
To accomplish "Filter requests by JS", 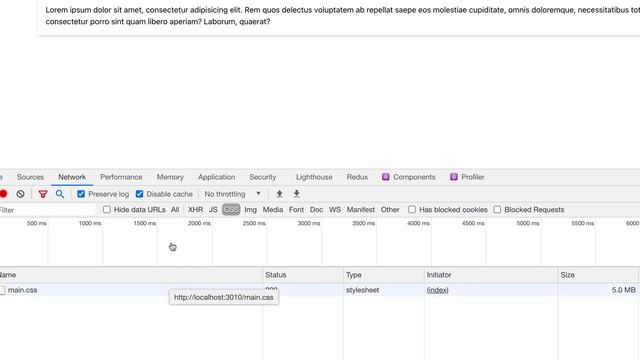I will point(213,210).
